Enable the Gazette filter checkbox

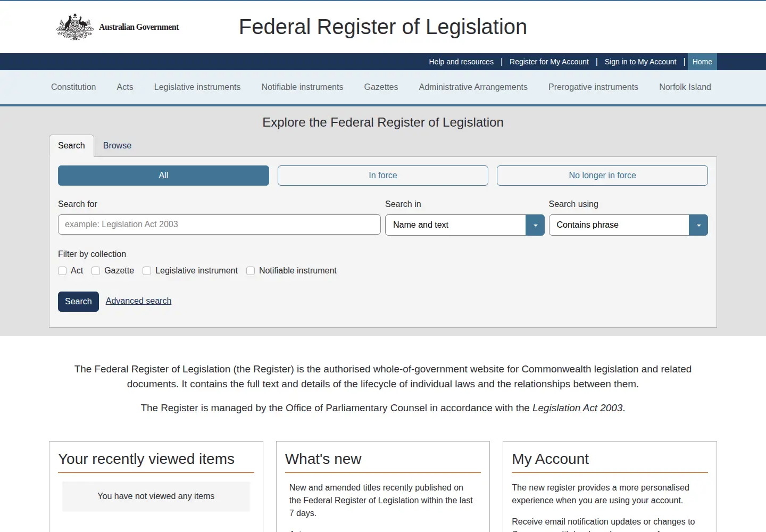point(96,271)
